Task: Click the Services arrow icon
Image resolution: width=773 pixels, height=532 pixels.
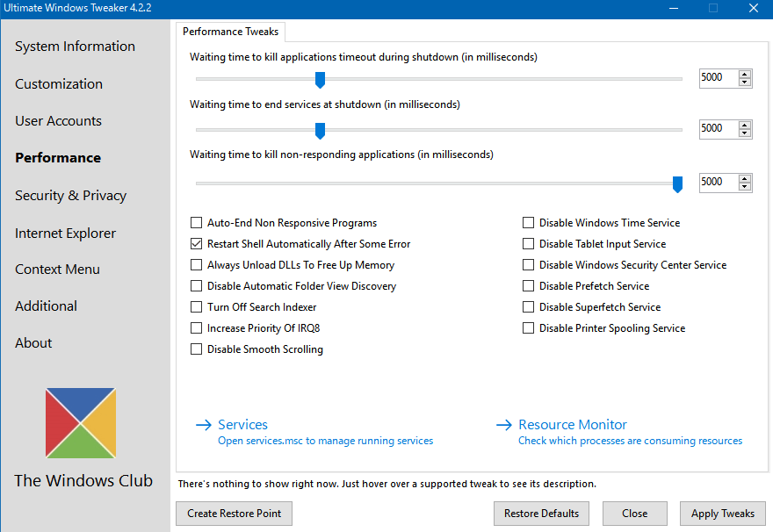Action: click(203, 425)
